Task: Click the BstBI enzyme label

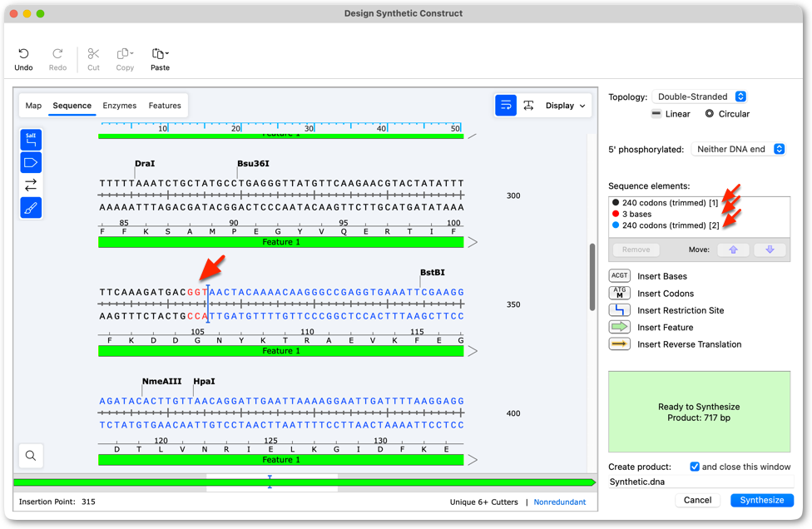Action: coord(433,272)
